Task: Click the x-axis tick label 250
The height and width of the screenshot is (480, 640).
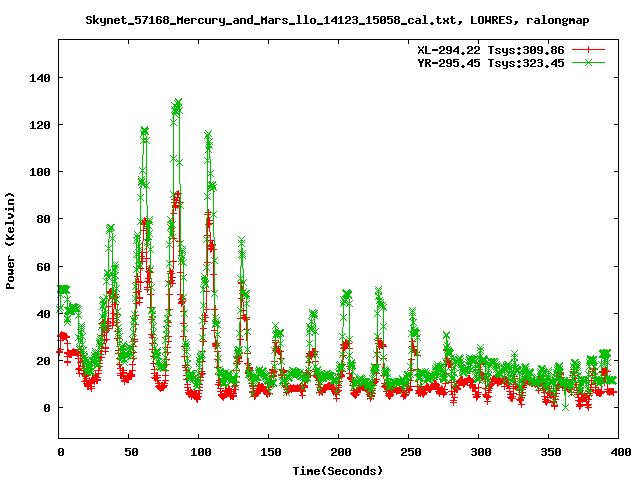Action: coord(411,452)
